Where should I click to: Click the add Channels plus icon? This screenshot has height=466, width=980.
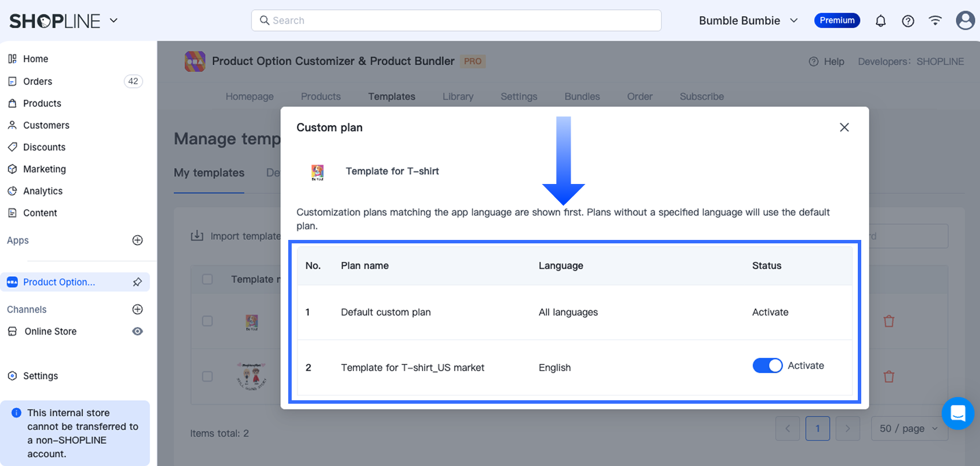[x=137, y=310]
